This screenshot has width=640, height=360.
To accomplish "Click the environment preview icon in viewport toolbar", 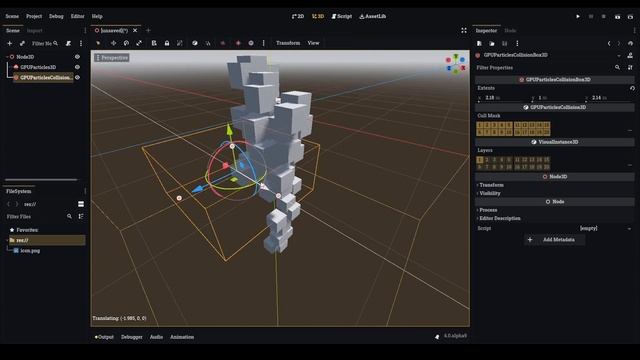I will 251,43.
